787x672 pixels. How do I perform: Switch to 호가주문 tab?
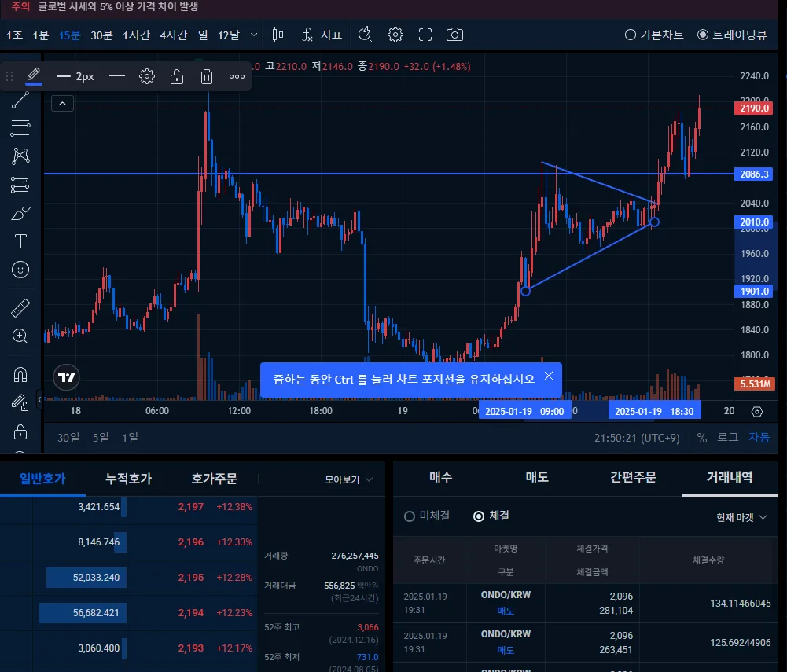[x=215, y=479]
